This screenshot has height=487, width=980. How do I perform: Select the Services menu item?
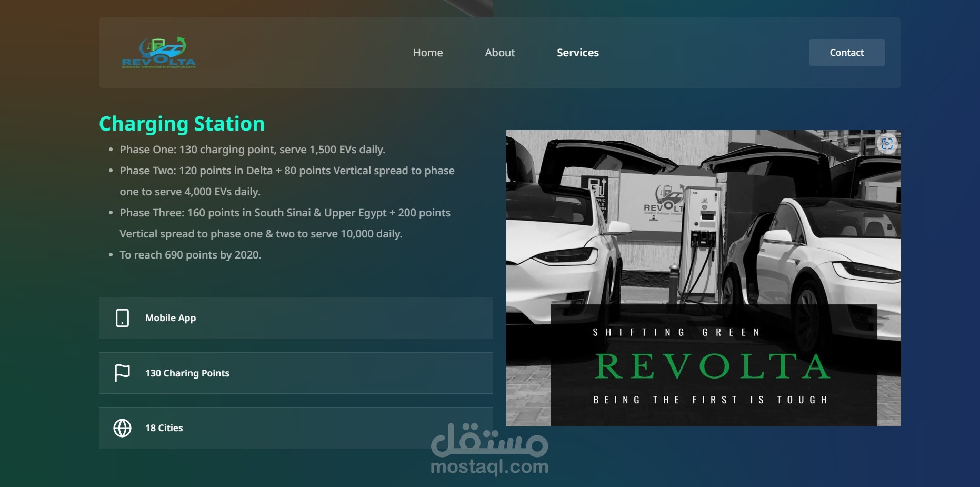coord(578,53)
